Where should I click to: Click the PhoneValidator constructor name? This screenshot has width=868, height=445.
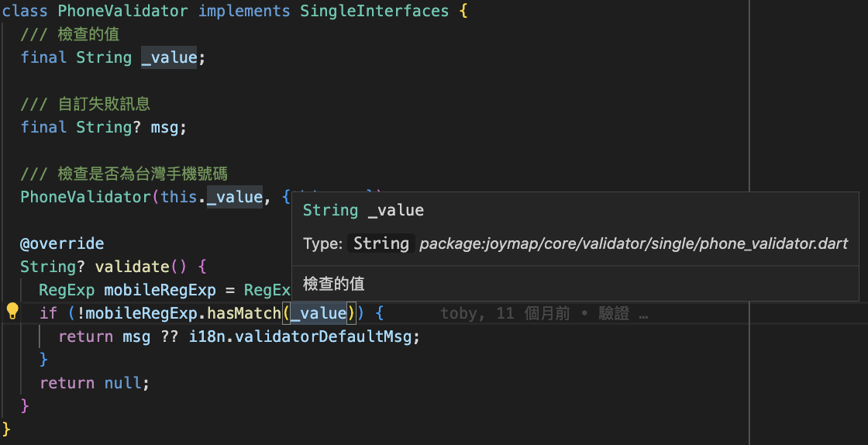[x=85, y=197]
